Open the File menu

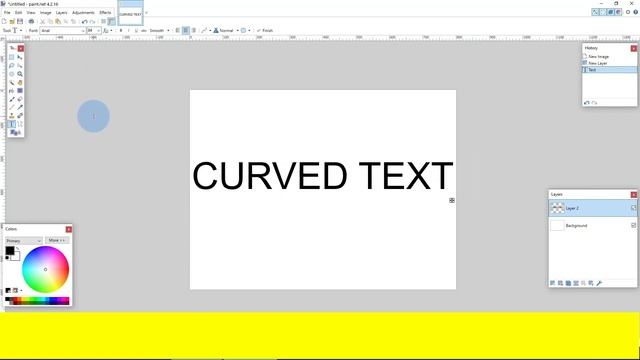click(x=7, y=13)
